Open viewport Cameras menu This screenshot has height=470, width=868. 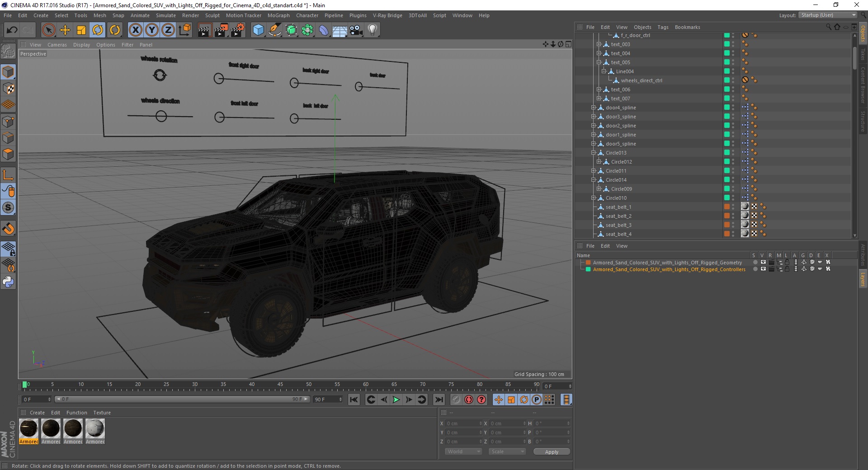57,45
